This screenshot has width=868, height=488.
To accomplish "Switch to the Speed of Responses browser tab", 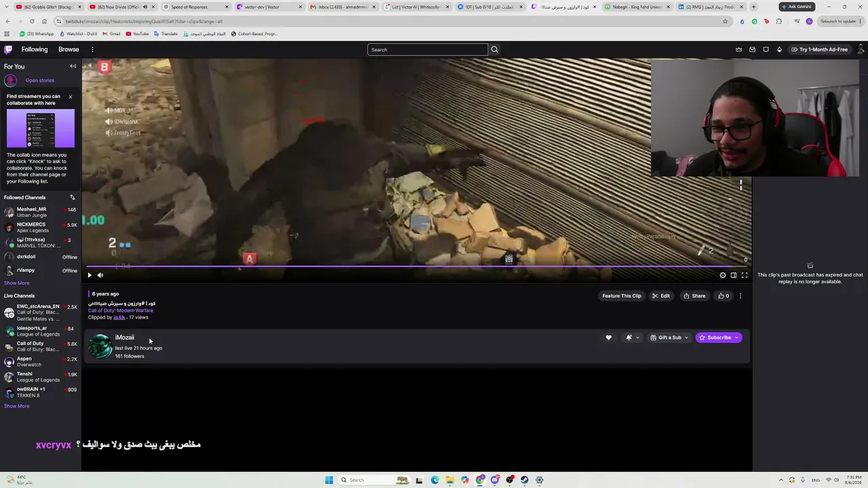I will click(195, 7).
